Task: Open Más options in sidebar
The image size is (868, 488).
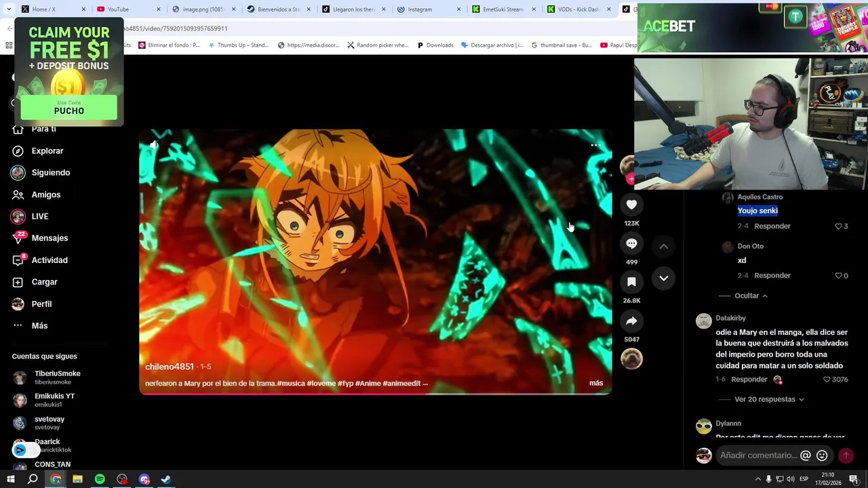Action: [39, 326]
